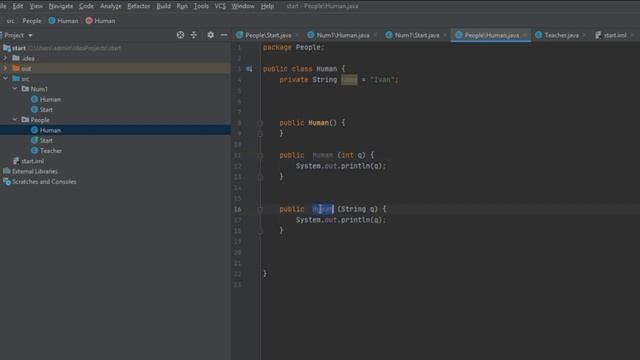
Task: Click '(String q)' parameter on line 16
Action: coord(358,209)
